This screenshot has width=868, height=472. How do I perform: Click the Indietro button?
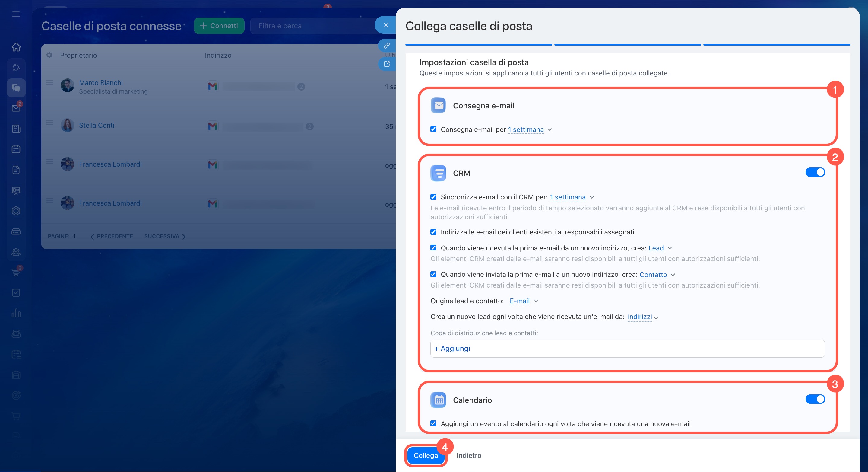(469, 455)
